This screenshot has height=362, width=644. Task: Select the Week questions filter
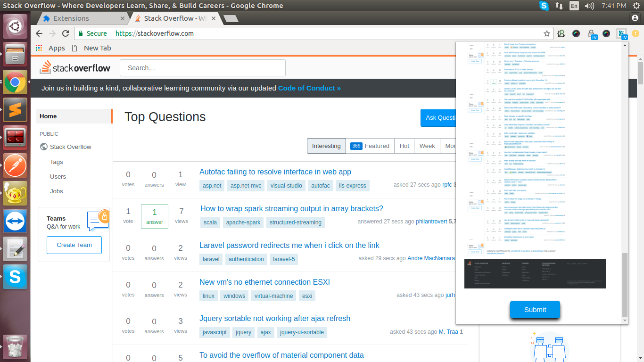coord(427,146)
